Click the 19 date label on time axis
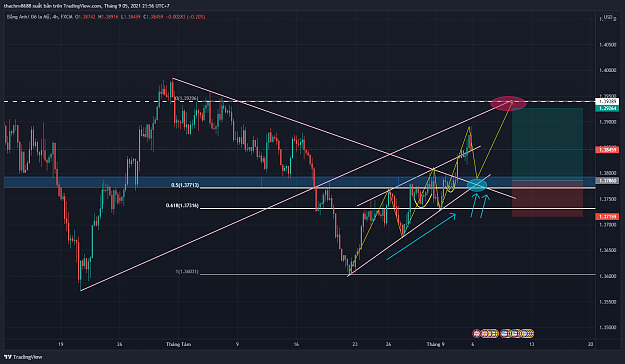The height and width of the screenshot is (364, 625). pos(61,344)
